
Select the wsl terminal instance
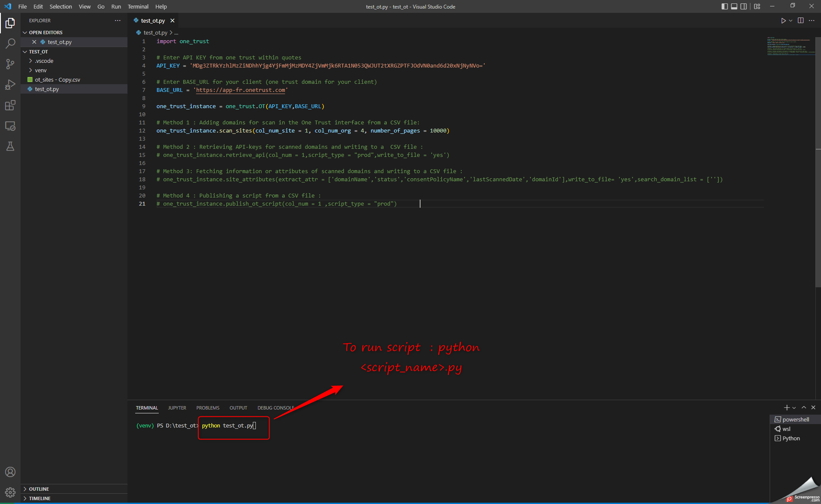click(x=795, y=429)
